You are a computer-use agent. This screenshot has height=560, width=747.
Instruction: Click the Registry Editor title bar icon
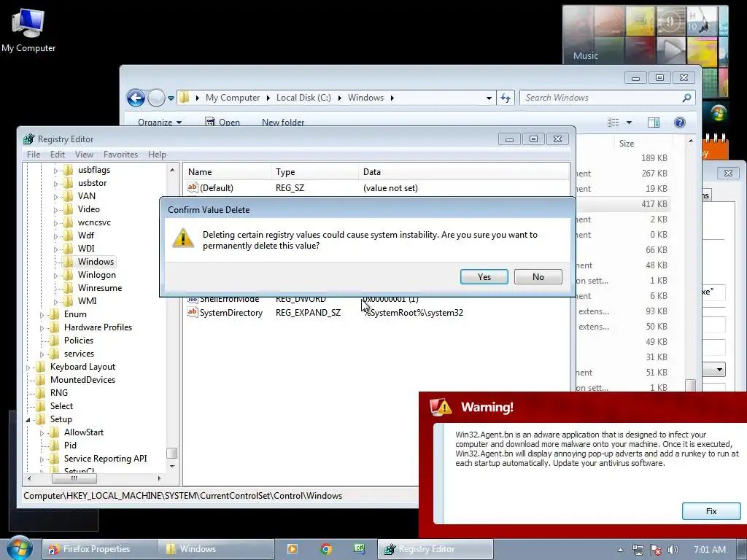point(29,139)
